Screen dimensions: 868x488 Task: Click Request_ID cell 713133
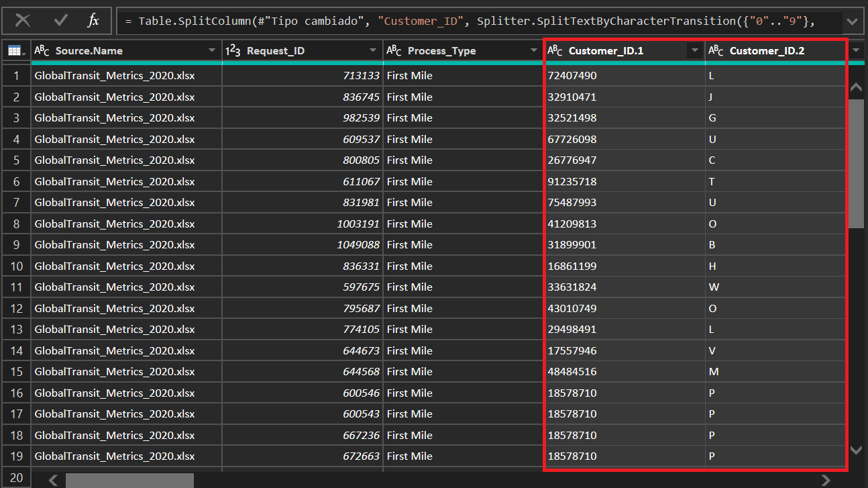point(303,76)
